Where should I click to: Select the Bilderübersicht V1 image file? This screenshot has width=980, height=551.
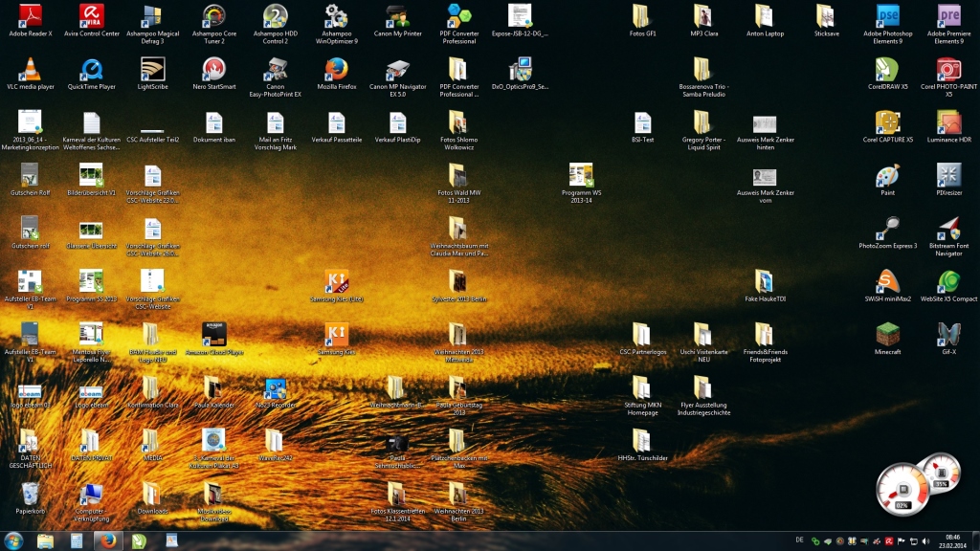[x=91, y=175]
